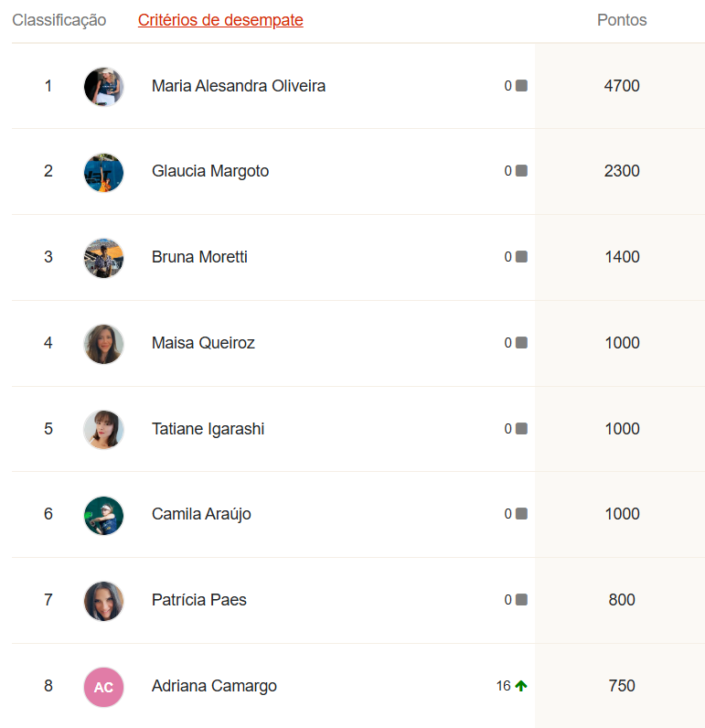Select the name Maria Alesandra Oliveira

[x=239, y=86]
